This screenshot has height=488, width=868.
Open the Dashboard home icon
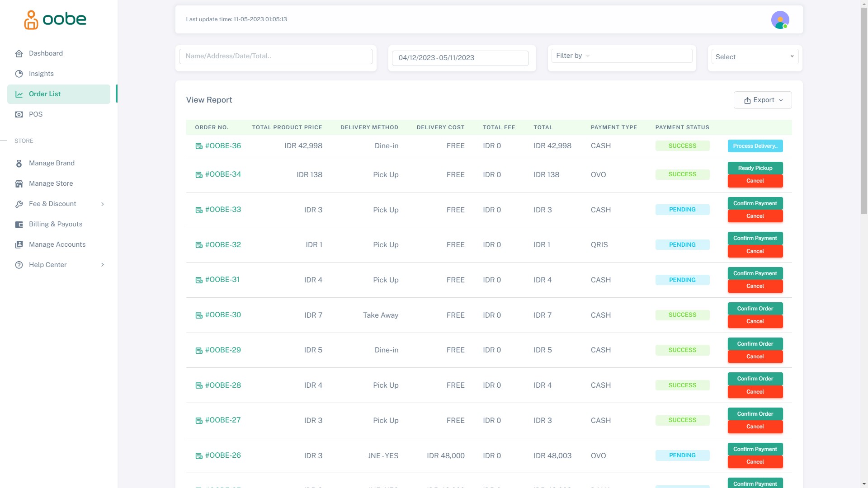coord(19,53)
